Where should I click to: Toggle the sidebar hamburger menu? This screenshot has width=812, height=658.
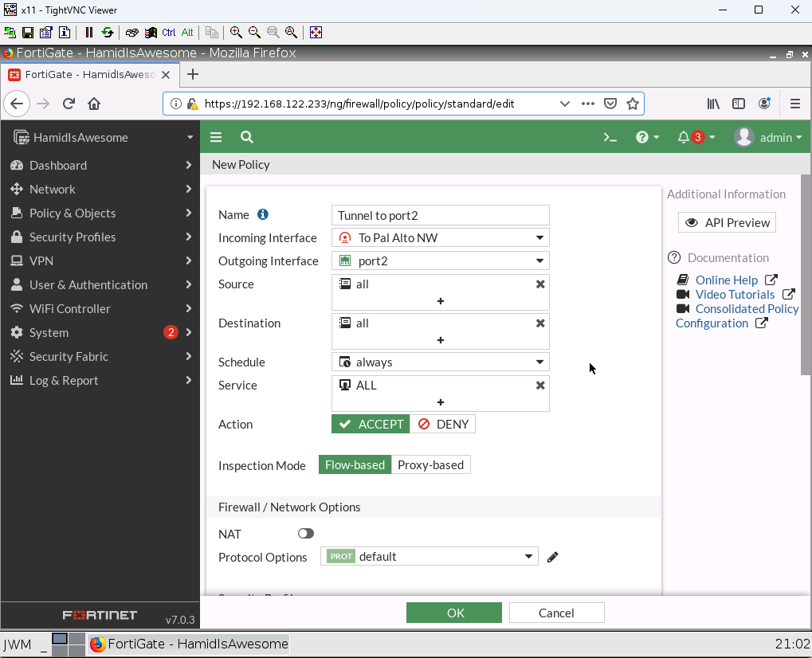coord(216,137)
